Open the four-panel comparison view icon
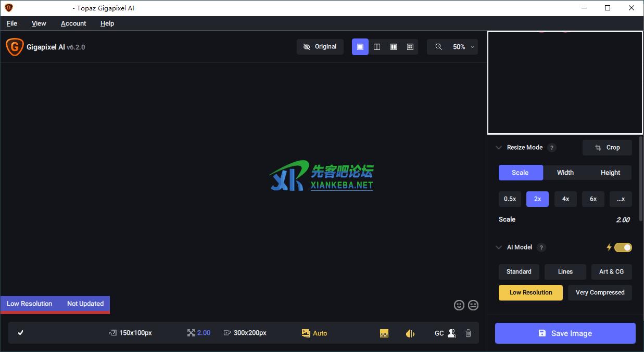This screenshot has height=352, width=644. click(x=410, y=46)
